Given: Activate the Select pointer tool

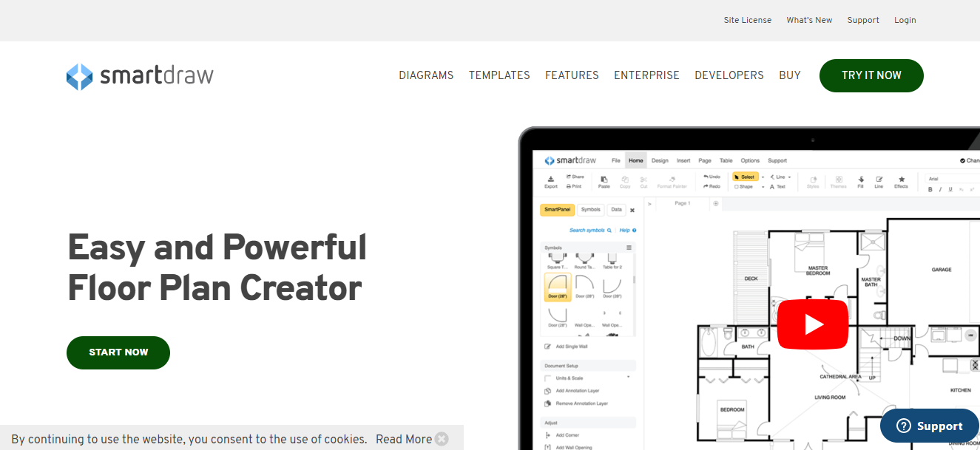Looking at the screenshot, I should 746,177.
